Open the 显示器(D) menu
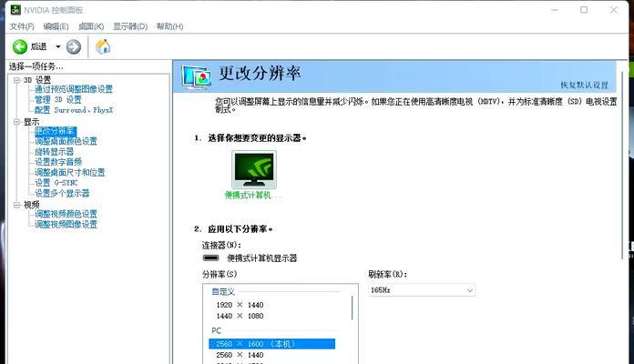This screenshot has width=634, height=364. pyautogui.click(x=130, y=26)
